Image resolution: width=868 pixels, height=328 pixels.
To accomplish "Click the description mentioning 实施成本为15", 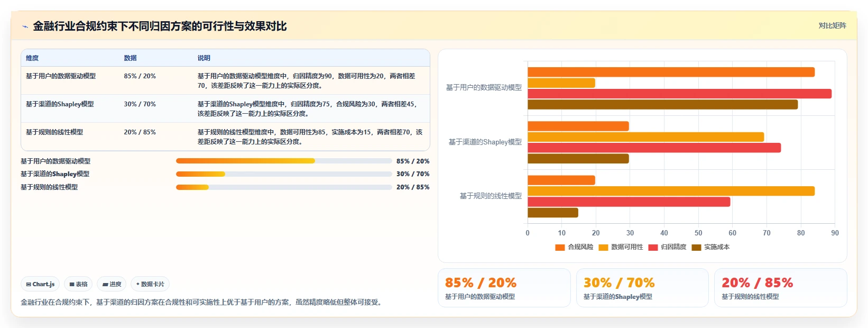I will tap(310, 137).
